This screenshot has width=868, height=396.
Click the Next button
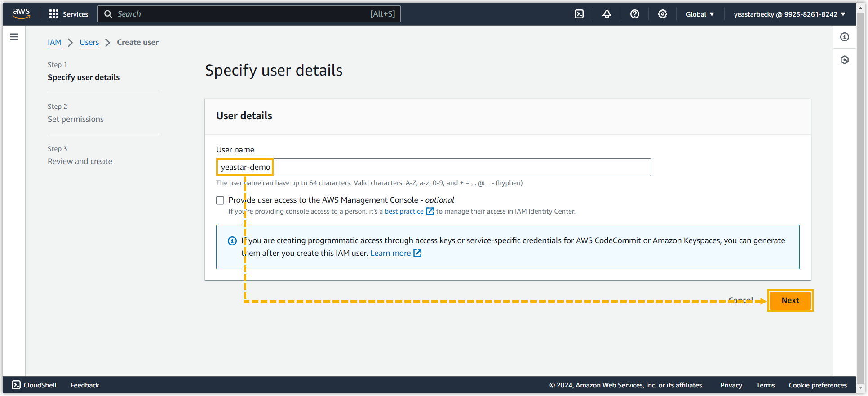[790, 300]
